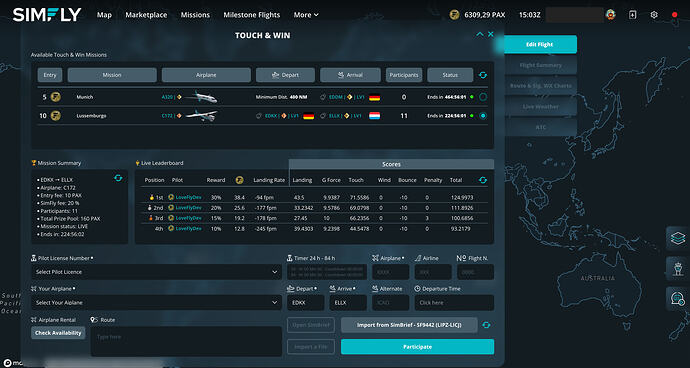Click the user avatar badge icon
Screen dimensions: 690x368
[611, 15]
